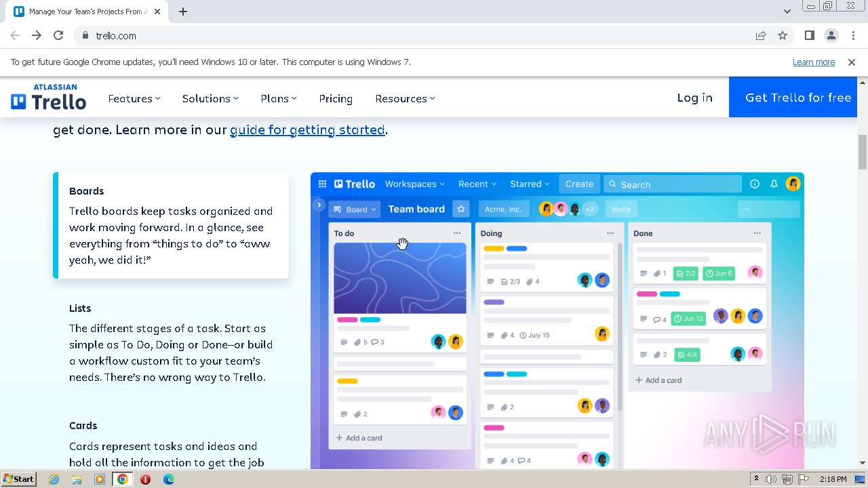The image size is (868, 488).
Task: Dismiss the Chrome update notice bar
Action: pos(852,62)
